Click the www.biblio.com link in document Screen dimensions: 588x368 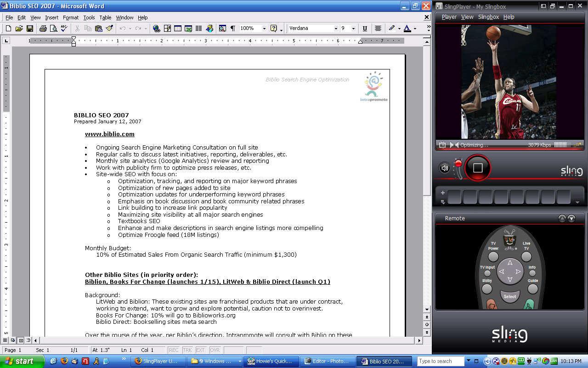coord(110,134)
